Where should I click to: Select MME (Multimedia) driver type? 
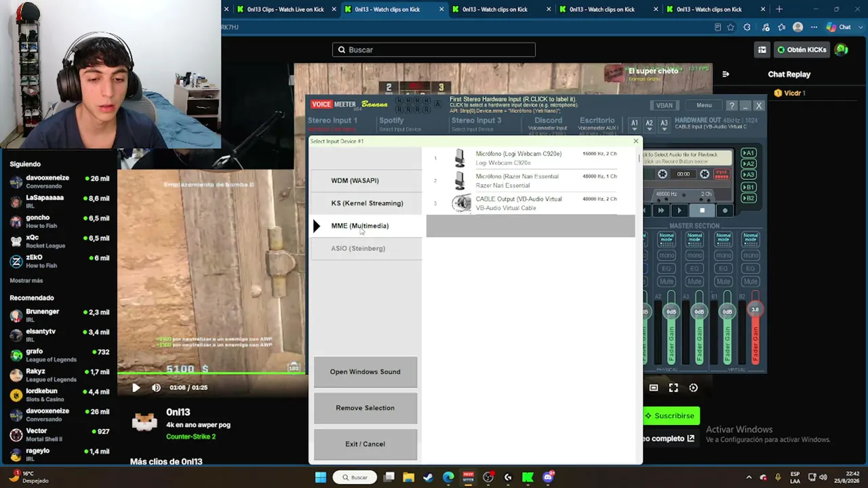point(366,226)
